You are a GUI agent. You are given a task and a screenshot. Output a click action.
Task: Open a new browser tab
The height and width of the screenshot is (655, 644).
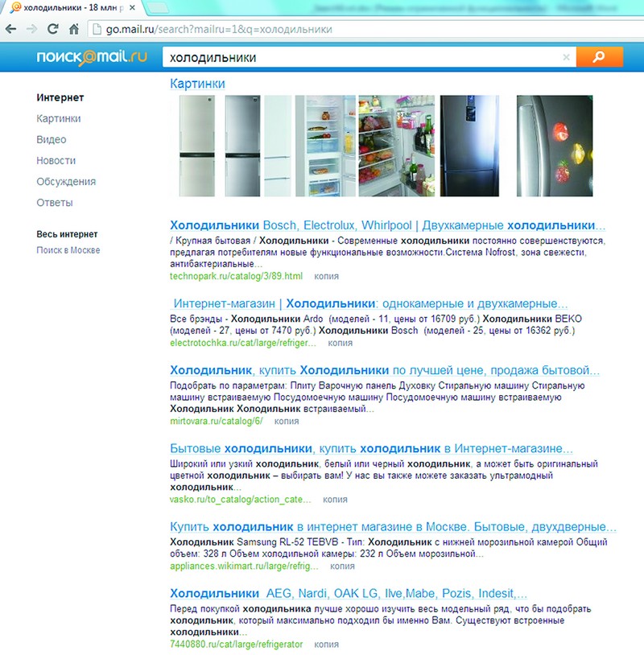pos(157,7)
